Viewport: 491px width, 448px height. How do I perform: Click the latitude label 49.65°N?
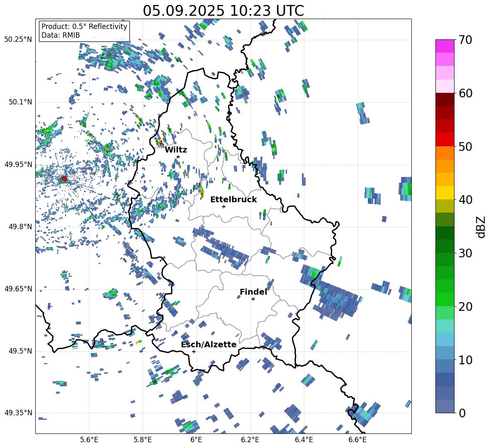pyautogui.click(x=18, y=289)
